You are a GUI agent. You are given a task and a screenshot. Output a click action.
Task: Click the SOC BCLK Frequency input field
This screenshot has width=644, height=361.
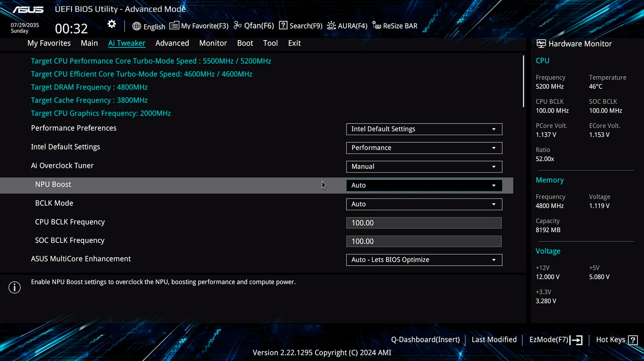coord(424,241)
